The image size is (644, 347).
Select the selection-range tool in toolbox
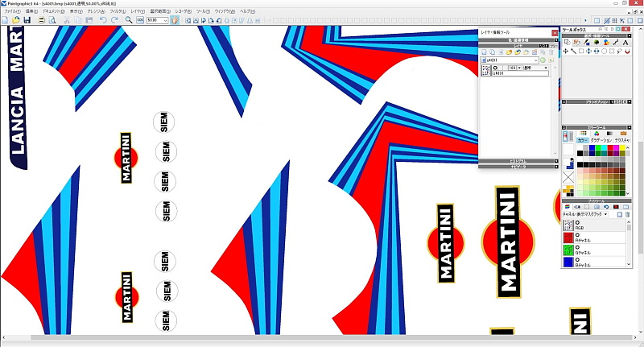pos(568,43)
